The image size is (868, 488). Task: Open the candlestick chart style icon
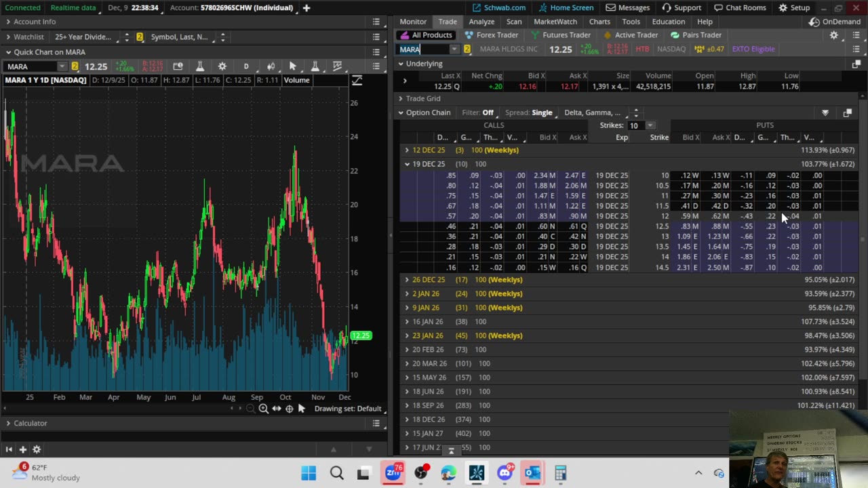point(271,66)
